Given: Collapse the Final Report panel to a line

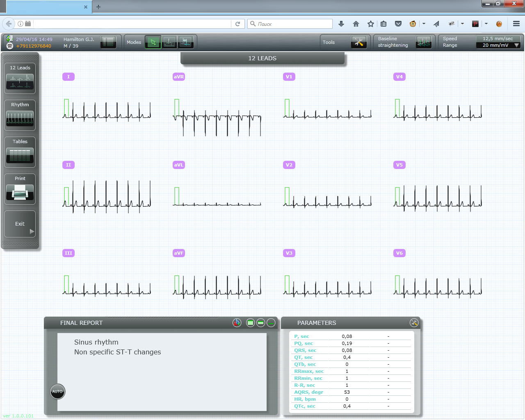Looking at the screenshot, I should (x=271, y=323).
